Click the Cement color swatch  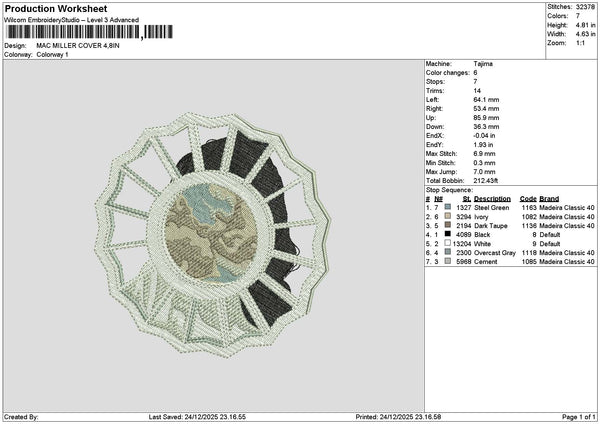[447, 261]
